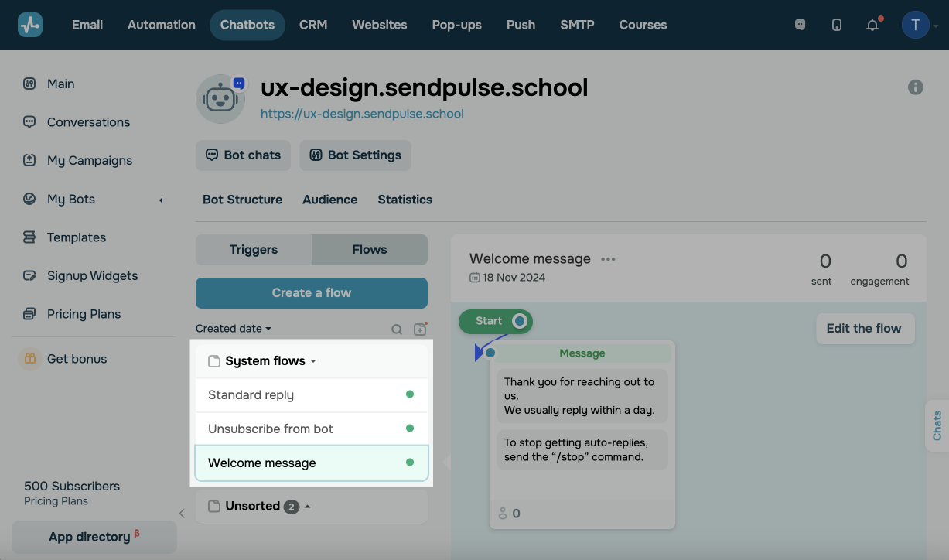Open the mobile app icon in header
Screen dimensions: 949x560
click(837, 25)
